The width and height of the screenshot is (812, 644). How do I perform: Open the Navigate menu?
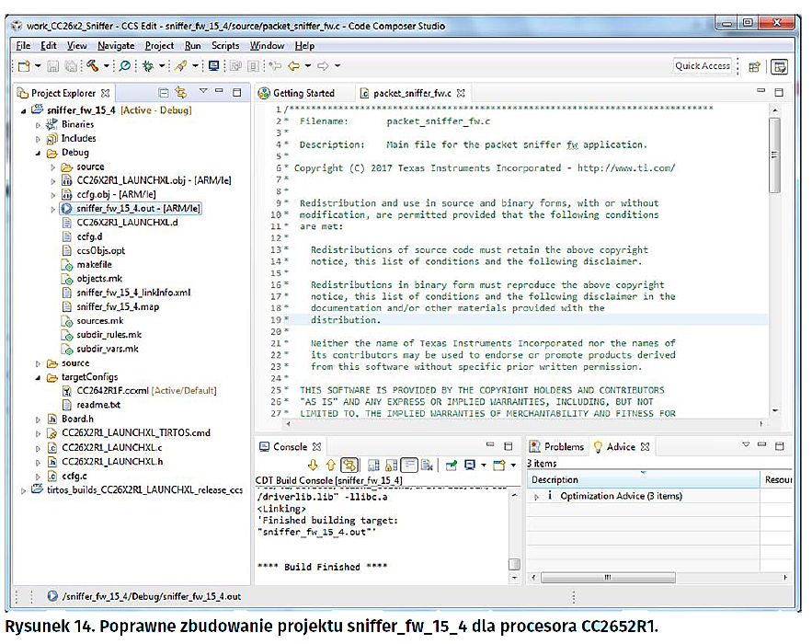pyautogui.click(x=116, y=45)
